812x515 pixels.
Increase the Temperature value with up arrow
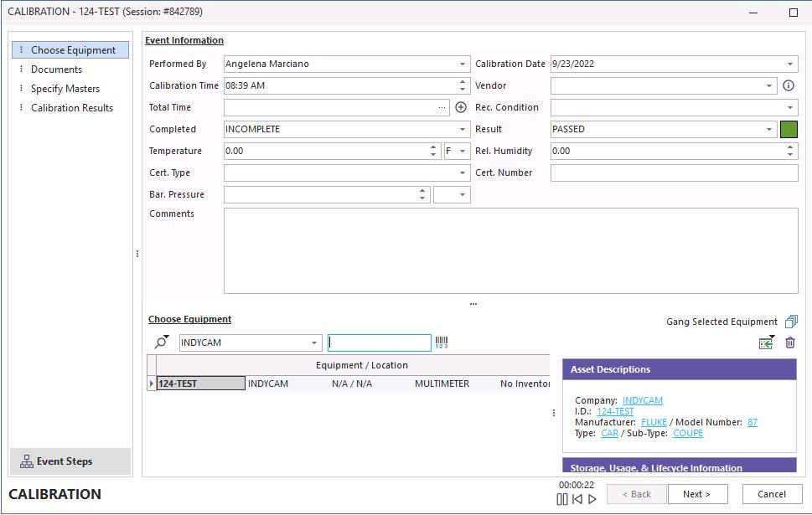pyautogui.click(x=433, y=147)
